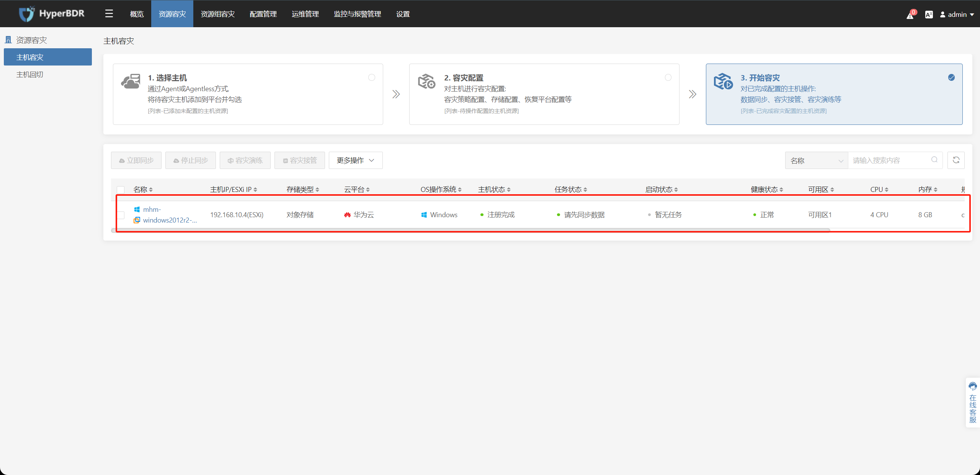Click the 华为云 platform cell
Viewport: 980px width, 475px height.
(359, 215)
